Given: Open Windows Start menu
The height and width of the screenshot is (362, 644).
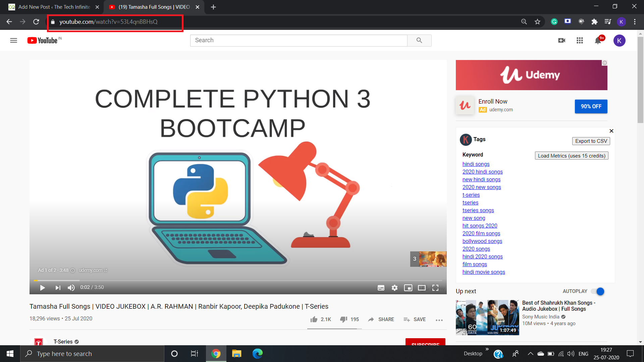Looking at the screenshot, I should point(10,354).
